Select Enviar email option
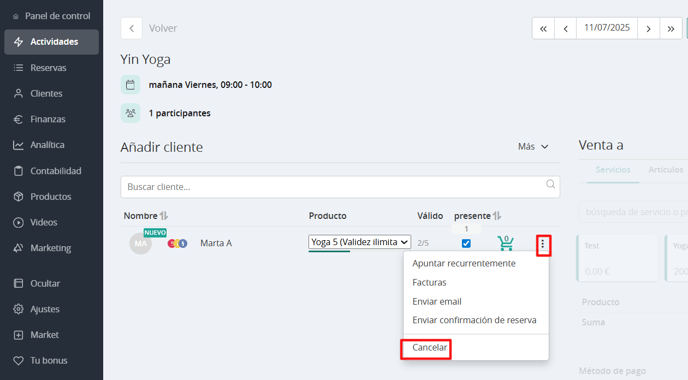 (x=437, y=301)
